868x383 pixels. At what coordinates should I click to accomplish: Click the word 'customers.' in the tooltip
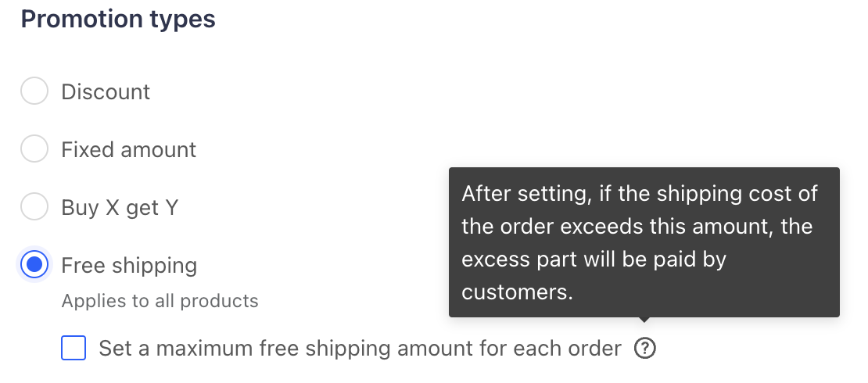pos(518,292)
